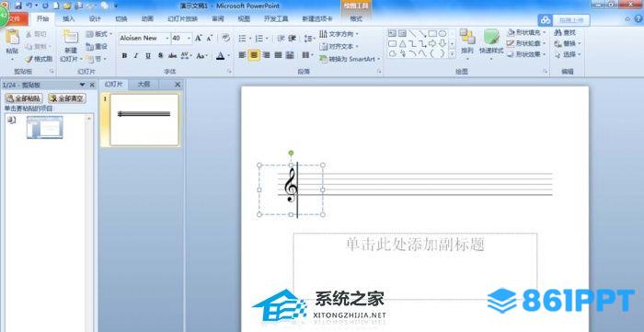Open the Insert (插入) ribbon tab
Screen dimensions: 644x332
pos(69,19)
